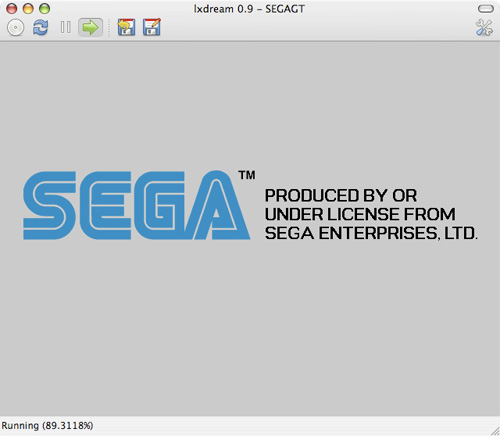The width and height of the screenshot is (500, 436).
Task: Click the blue SEGA logo display
Action: [x=137, y=205]
